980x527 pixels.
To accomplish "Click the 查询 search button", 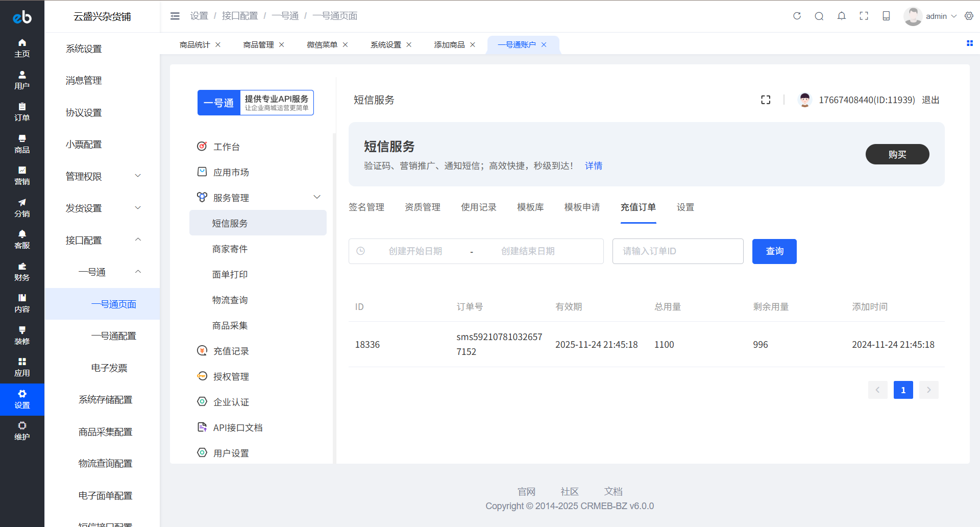I will pos(774,251).
